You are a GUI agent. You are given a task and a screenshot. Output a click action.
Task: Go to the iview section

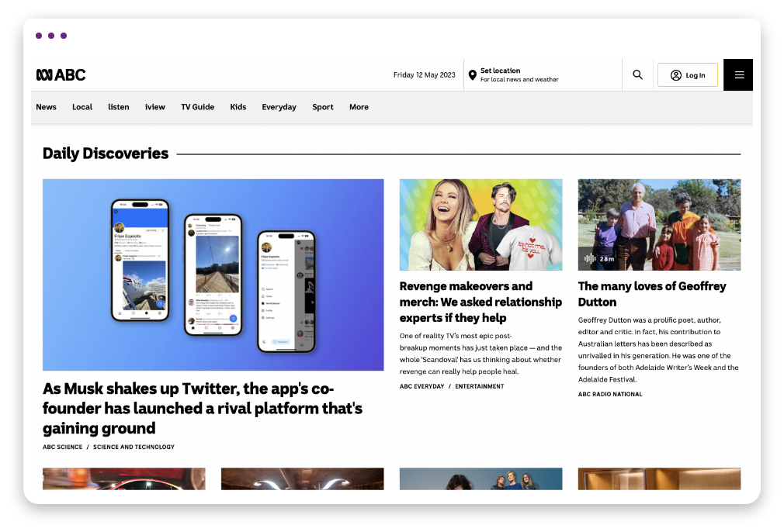155,107
